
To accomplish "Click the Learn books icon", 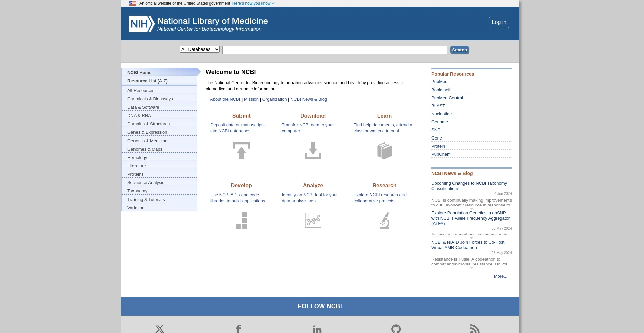I will (384, 151).
